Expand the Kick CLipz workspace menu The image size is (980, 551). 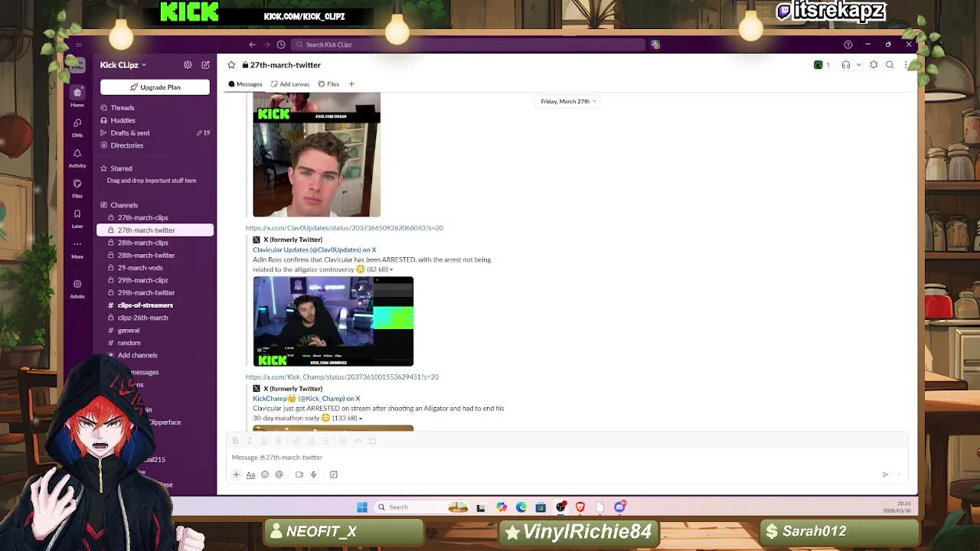click(x=123, y=65)
